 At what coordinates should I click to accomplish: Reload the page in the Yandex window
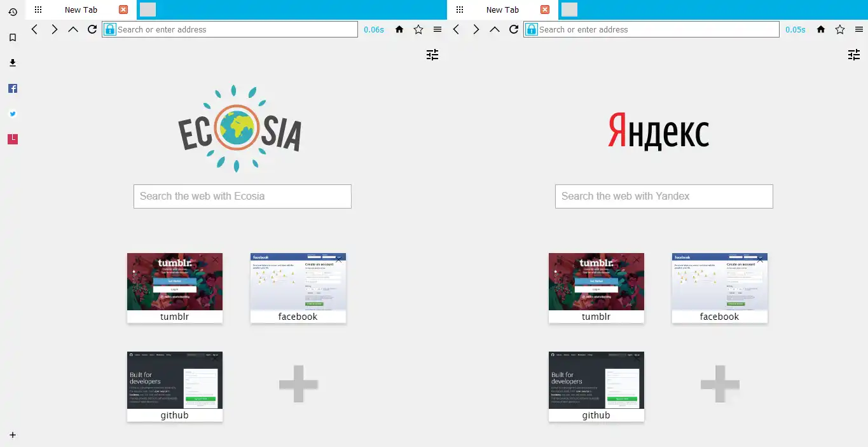tap(514, 29)
